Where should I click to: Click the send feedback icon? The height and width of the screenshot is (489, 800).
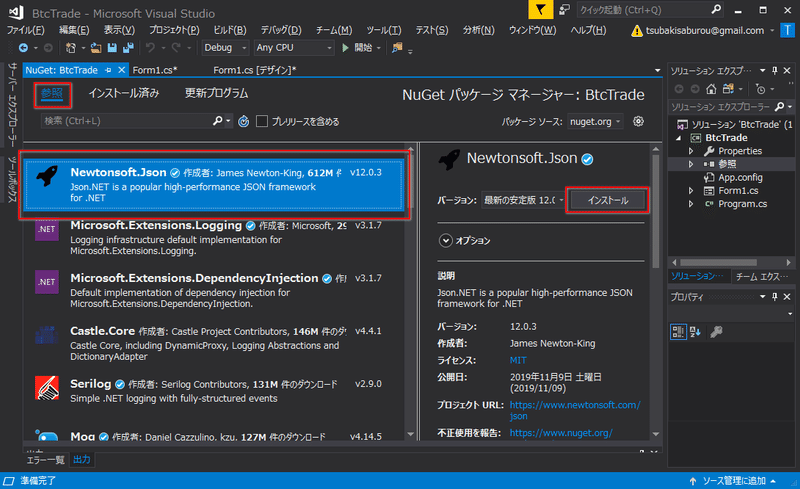click(564, 10)
